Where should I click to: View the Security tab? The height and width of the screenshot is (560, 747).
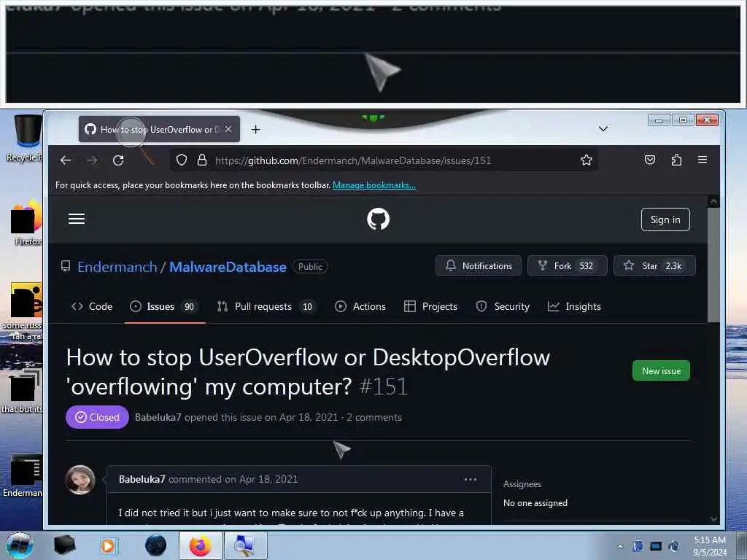coord(503,307)
